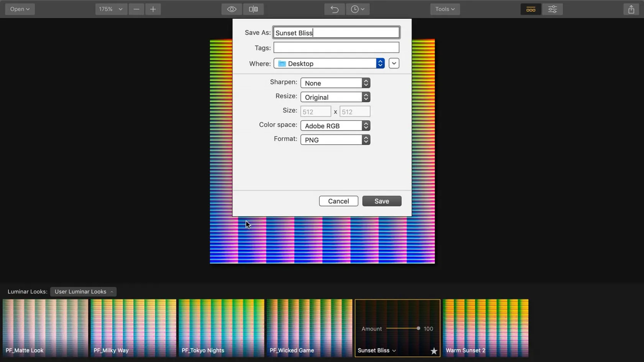Show the adjustments sliders side panel
Viewport: 644px width, 362px height.
tap(552, 9)
